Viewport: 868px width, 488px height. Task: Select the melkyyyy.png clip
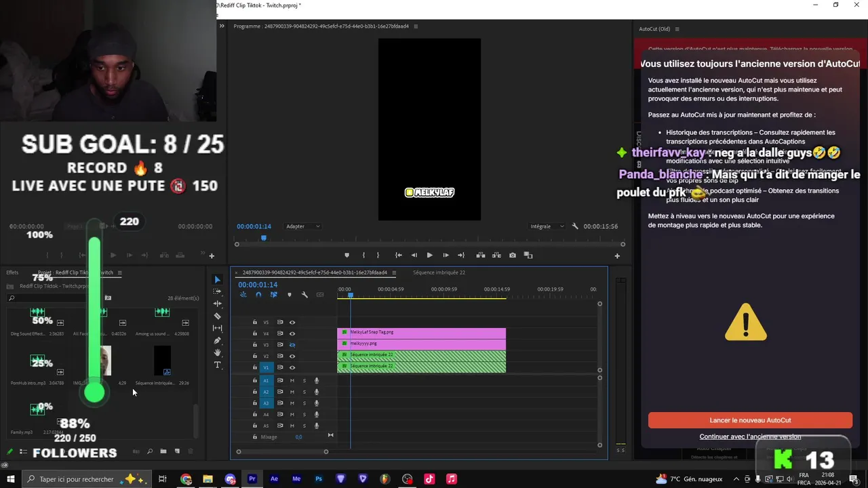[x=421, y=344]
